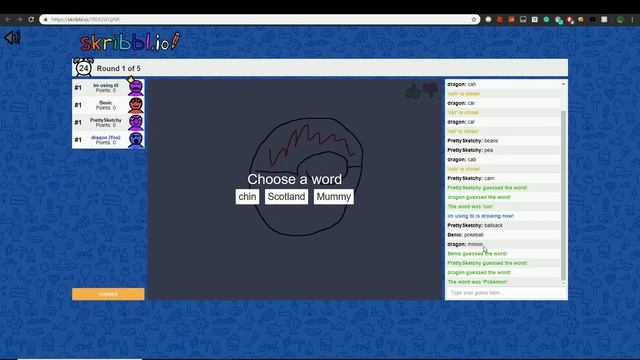640x360 pixels.
Task: Click chat message "PrettySketchy: pea"
Action: point(470,150)
